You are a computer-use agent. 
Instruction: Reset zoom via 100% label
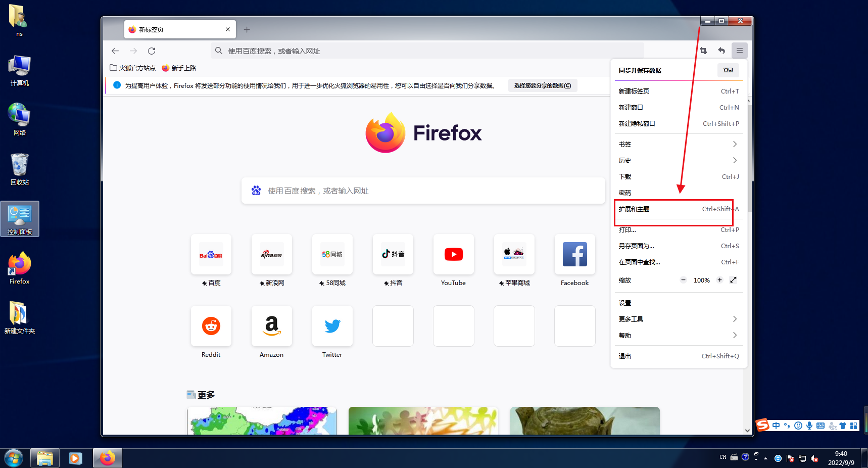(701, 280)
